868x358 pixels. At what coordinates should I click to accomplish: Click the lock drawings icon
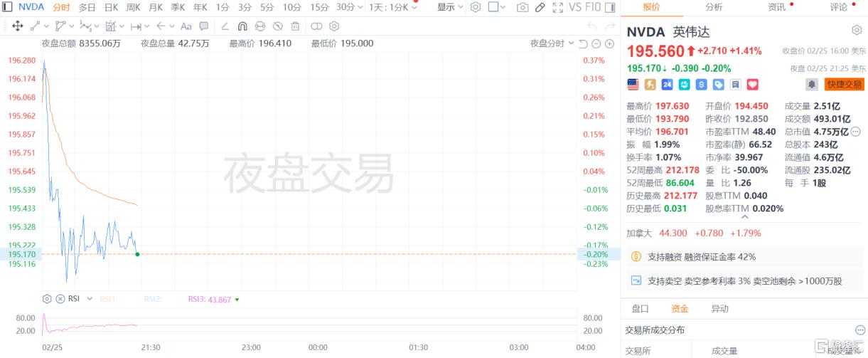(x=260, y=26)
